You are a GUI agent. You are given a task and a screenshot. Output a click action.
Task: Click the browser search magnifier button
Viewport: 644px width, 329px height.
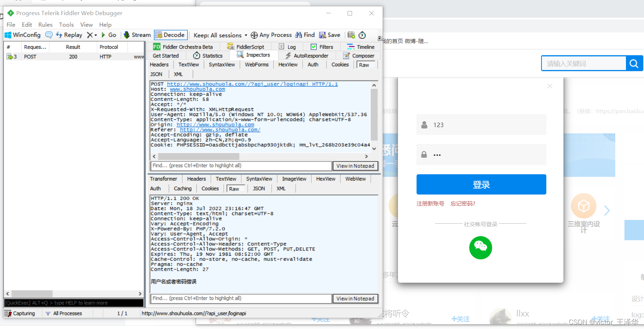[x=634, y=63]
